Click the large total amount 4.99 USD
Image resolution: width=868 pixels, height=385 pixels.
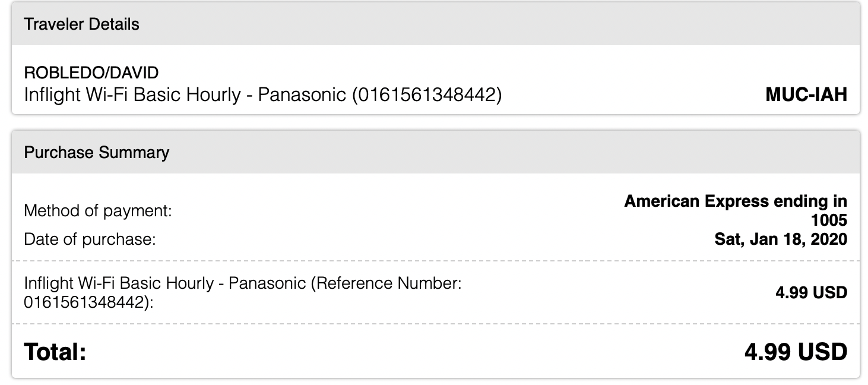coord(796,352)
